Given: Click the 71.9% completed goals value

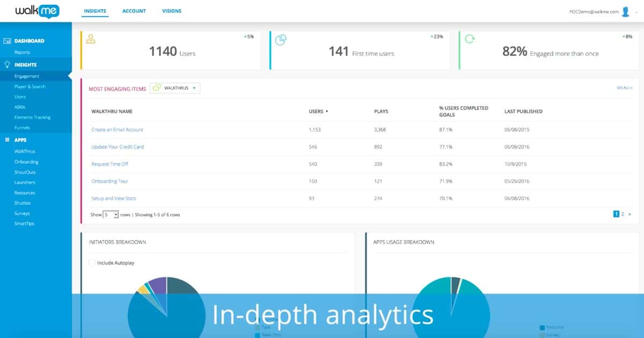Looking at the screenshot, I should pyautogui.click(x=445, y=181).
